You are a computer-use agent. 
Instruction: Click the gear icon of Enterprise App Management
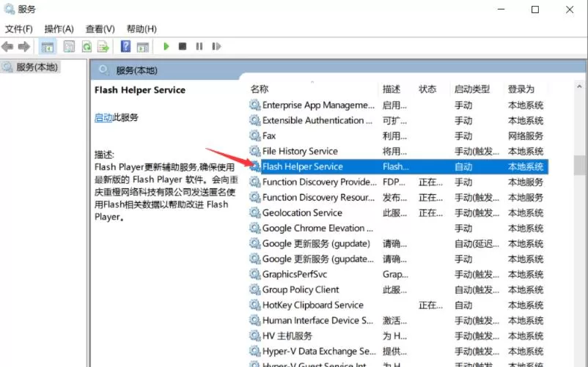(255, 105)
